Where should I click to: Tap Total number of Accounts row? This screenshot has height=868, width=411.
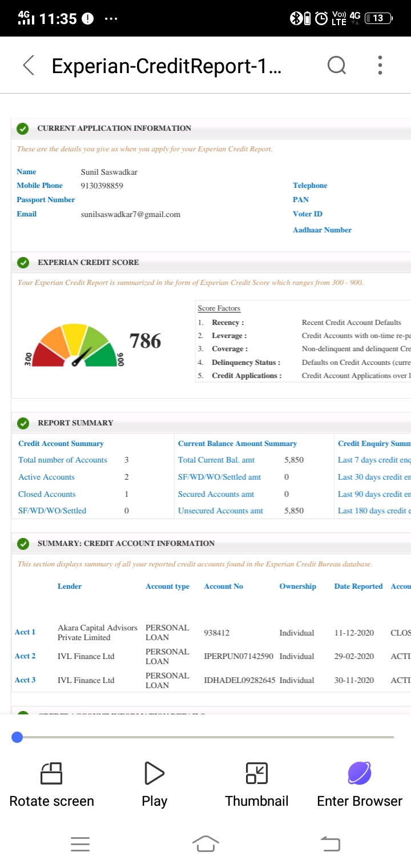(x=73, y=460)
